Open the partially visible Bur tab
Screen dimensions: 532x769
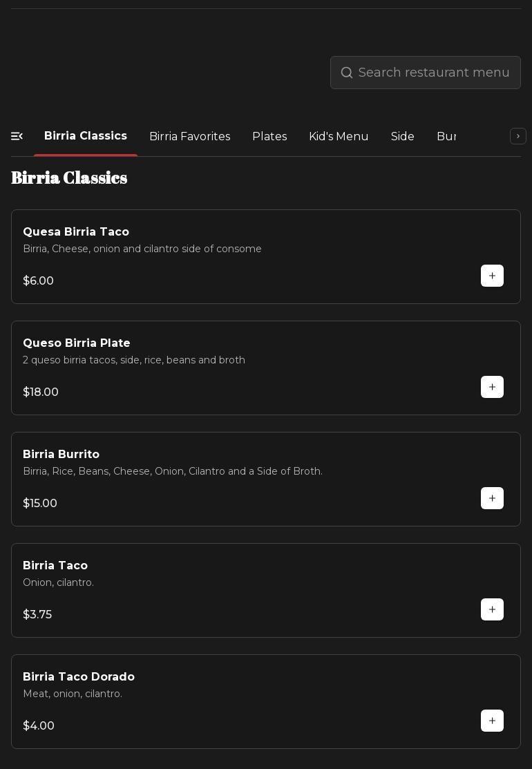click(446, 136)
